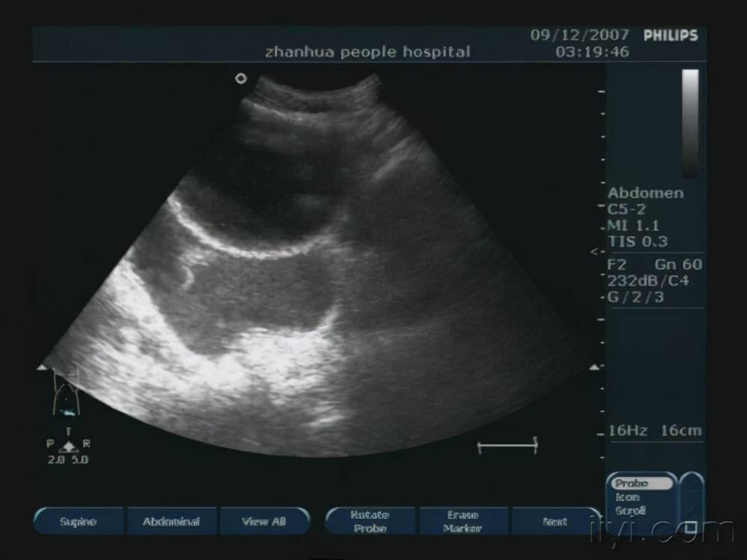This screenshot has width=747, height=560.
Task: Click the Supine position button
Action: (x=78, y=521)
